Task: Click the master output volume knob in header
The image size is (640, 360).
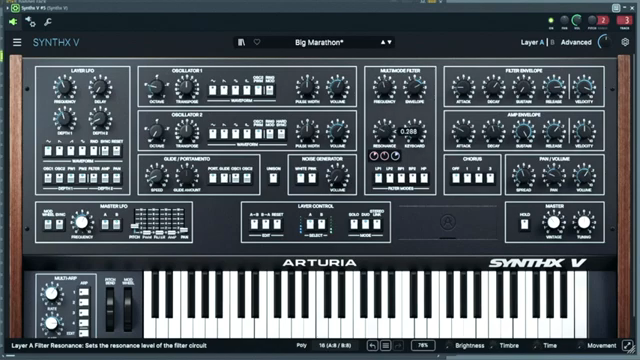Action: point(605,42)
